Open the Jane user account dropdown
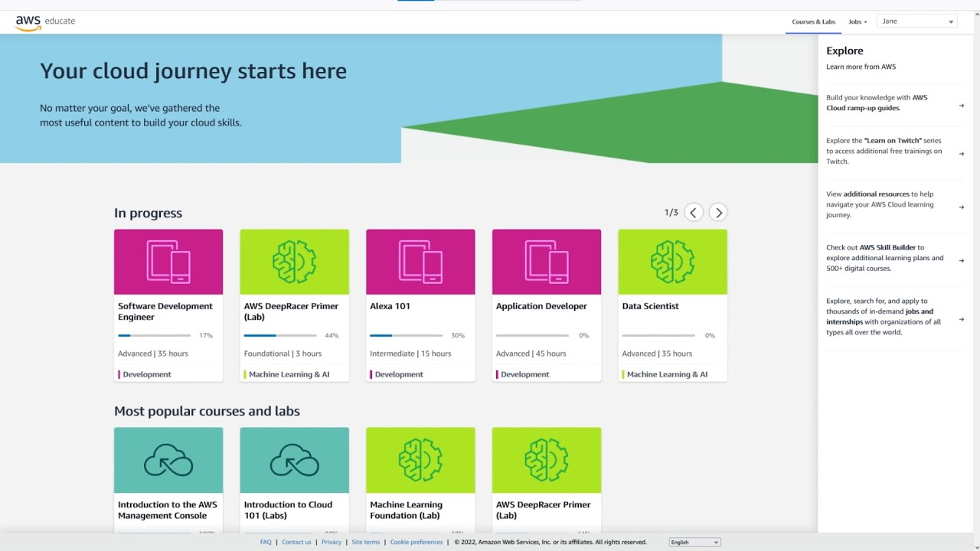The height and width of the screenshot is (551, 980). 916,21
